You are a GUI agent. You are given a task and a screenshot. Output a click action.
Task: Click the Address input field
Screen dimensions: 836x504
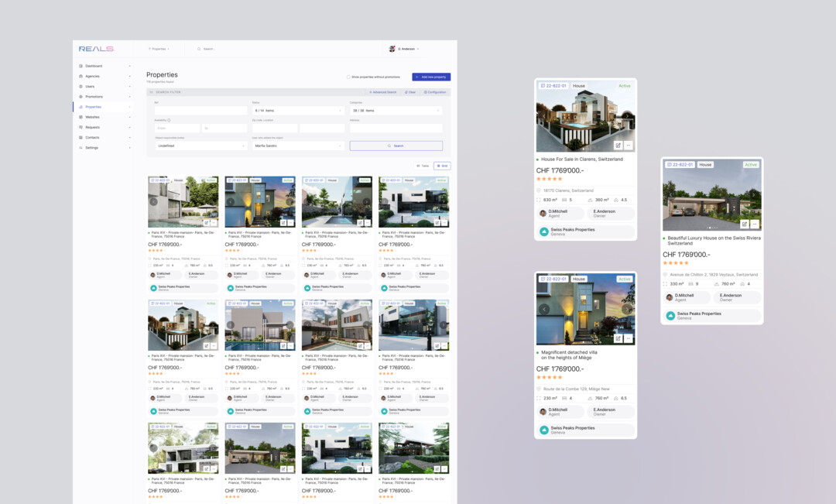[396, 128]
